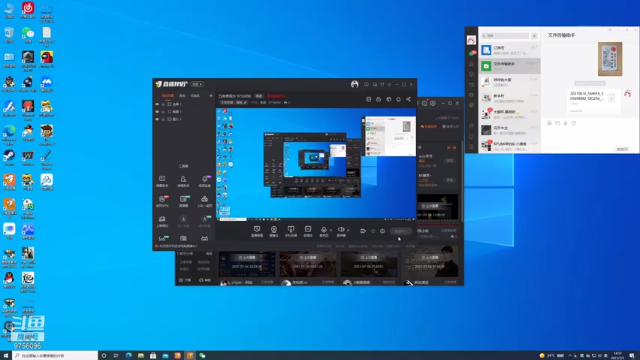Click the person-shaped icon in the toolbox grid
The height and width of the screenshot is (360, 640).
tap(183, 179)
